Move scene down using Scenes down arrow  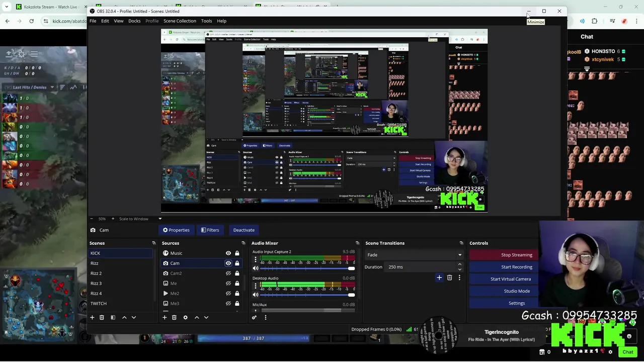133,317
